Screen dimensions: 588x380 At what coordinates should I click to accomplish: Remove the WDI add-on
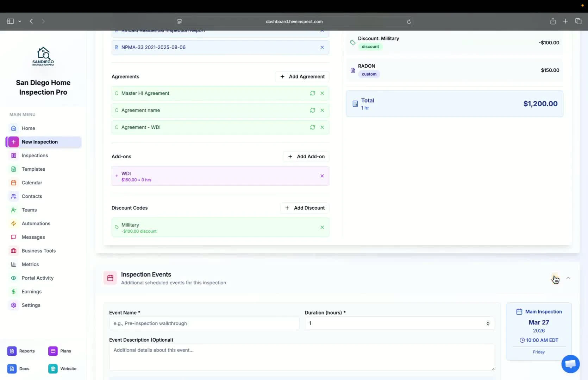tap(322, 176)
